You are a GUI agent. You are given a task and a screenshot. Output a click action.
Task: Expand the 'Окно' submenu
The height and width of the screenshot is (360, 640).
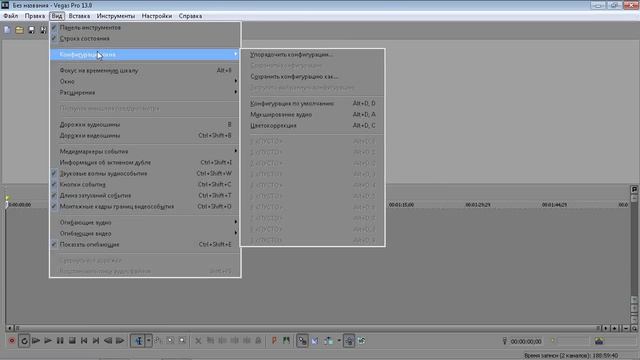pos(144,82)
